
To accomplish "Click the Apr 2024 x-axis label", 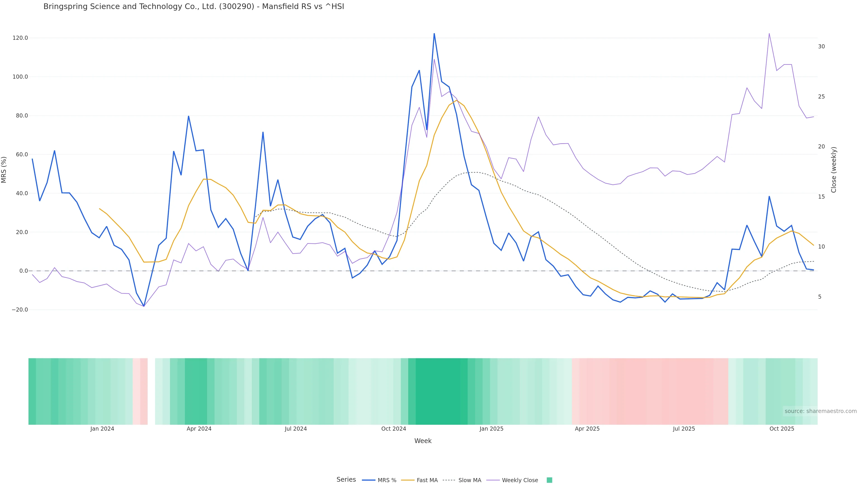I will (199, 429).
